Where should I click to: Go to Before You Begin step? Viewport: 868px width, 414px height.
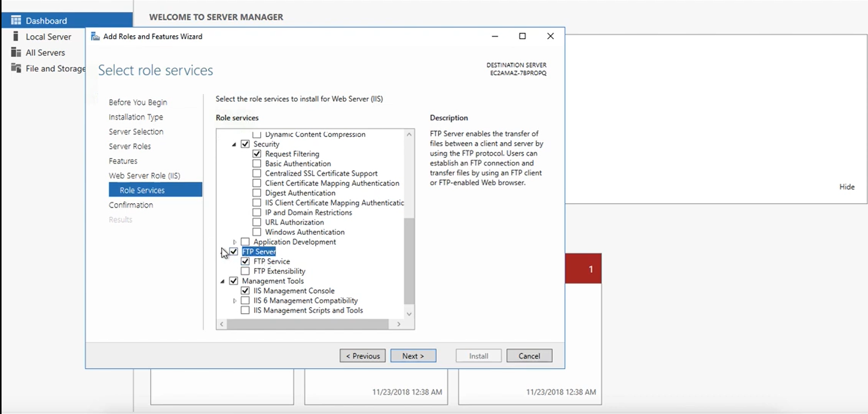tap(138, 102)
